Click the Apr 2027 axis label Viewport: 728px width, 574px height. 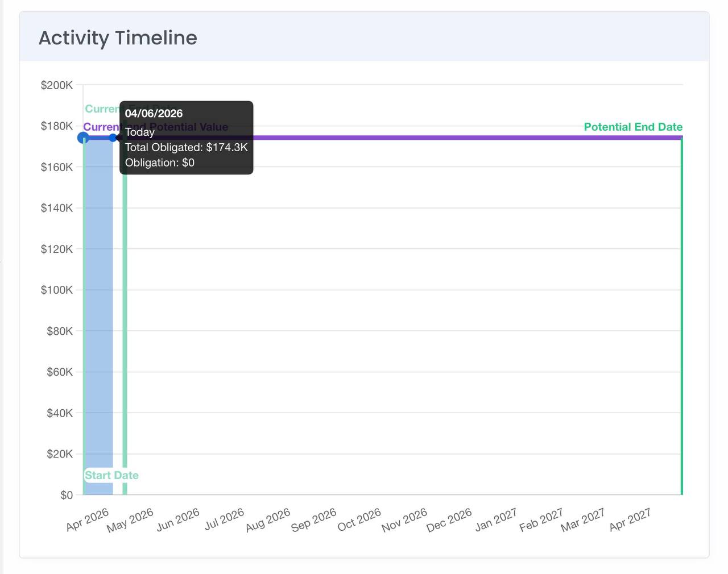point(630,519)
